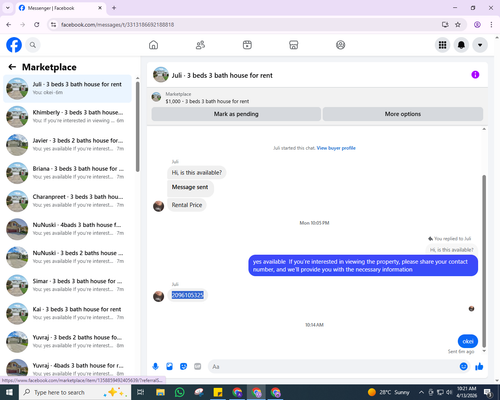Click the chat header listing avatar
Screen dimensions: 500x400
click(x=161, y=75)
